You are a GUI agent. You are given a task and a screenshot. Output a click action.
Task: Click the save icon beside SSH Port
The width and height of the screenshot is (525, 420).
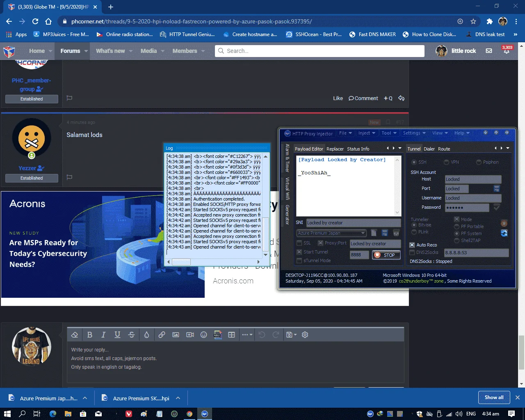click(497, 189)
